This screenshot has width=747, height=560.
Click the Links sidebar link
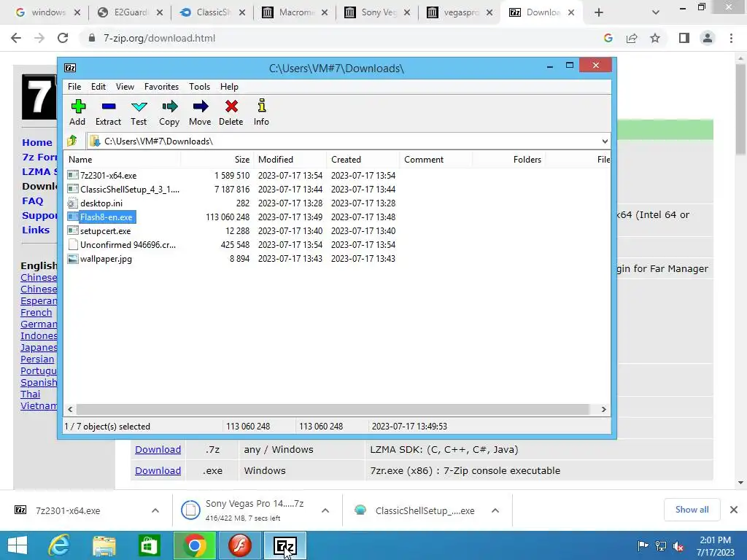pos(36,230)
